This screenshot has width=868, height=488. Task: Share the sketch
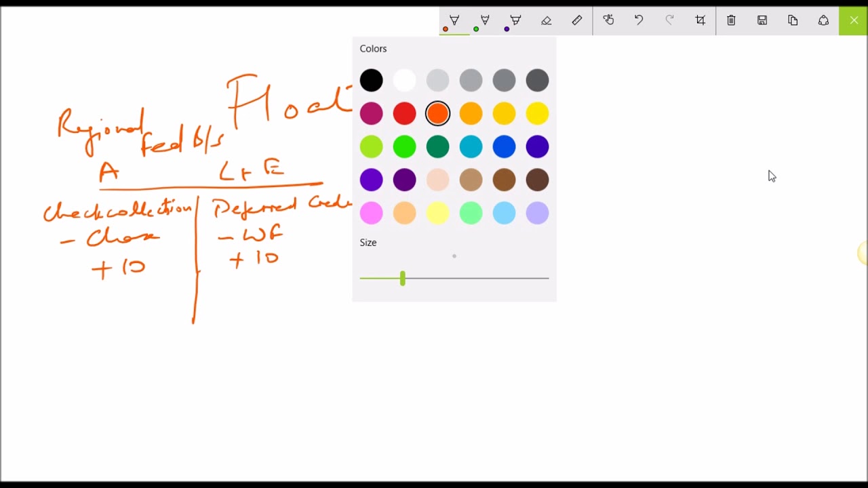pyautogui.click(x=823, y=21)
